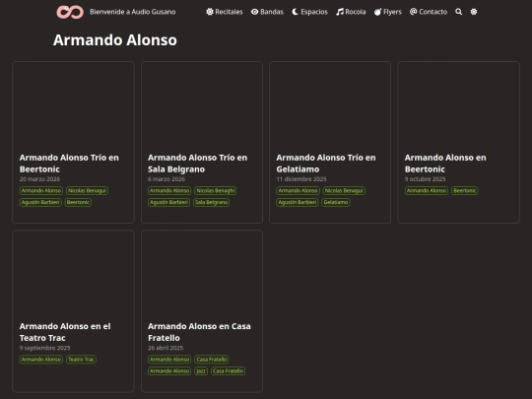Select the Teatro Trac tag
The width and height of the screenshot is (532, 399).
coord(81,360)
